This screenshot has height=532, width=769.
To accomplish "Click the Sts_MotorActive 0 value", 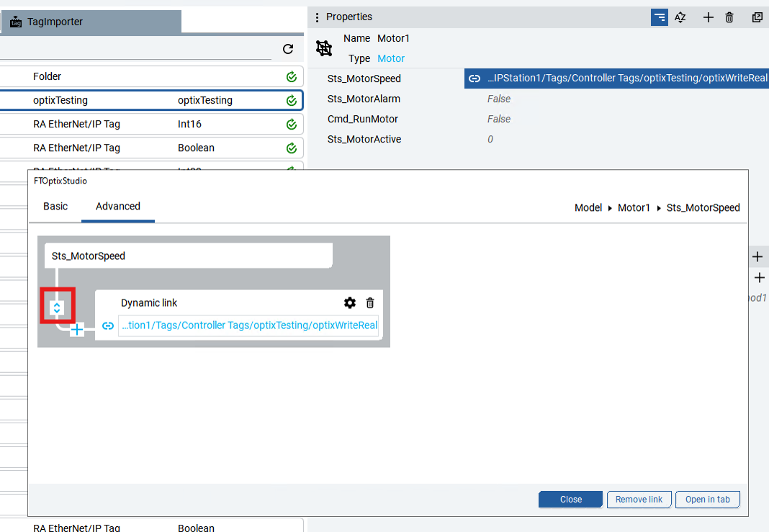I will pyautogui.click(x=490, y=139).
